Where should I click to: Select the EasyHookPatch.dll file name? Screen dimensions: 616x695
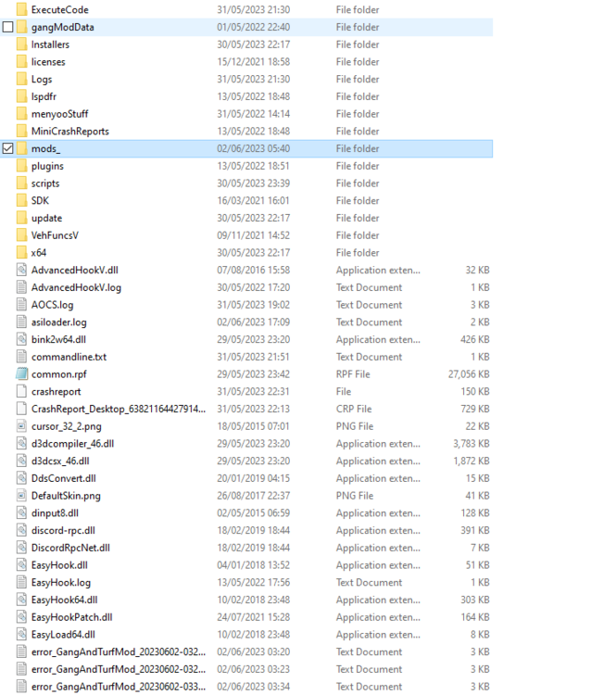pos(72,617)
